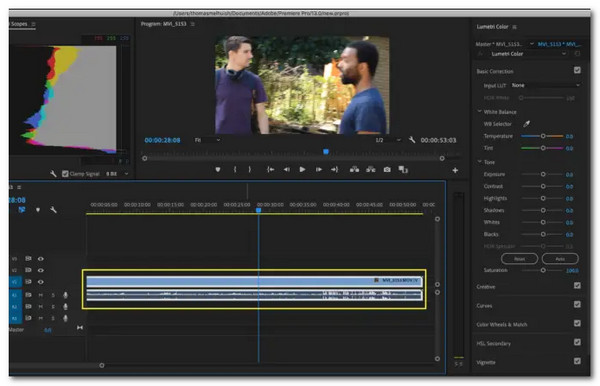This screenshot has width=600, height=386.
Task: Open playback resolution 1/2 dropdown
Action: [x=388, y=140]
